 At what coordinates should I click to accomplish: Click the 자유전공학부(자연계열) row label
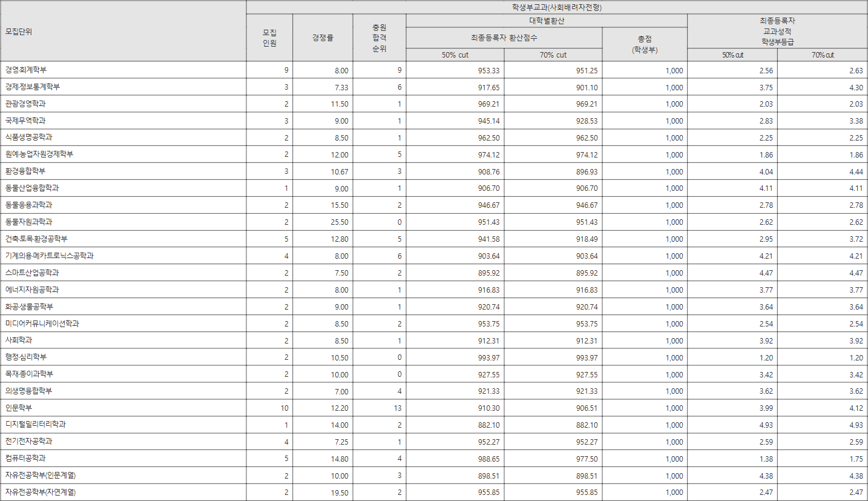[x=41, y=492]
